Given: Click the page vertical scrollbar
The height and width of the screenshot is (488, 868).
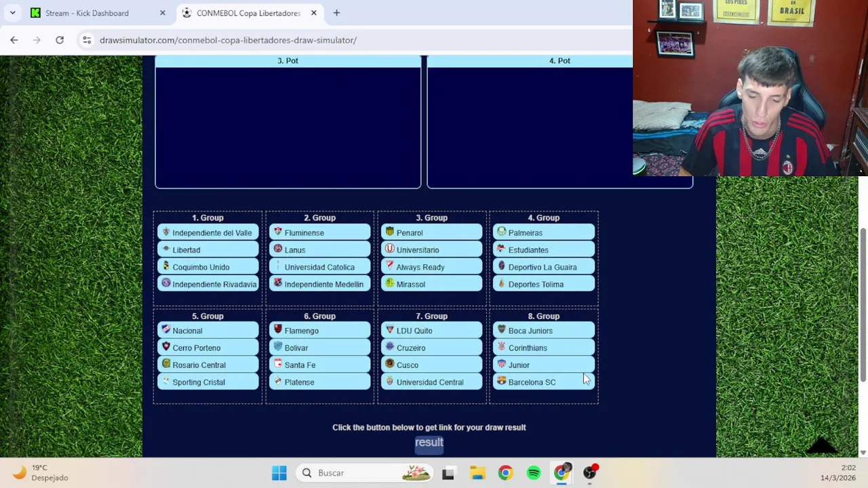Looking at the screenshot, I should tap(863, 305).
